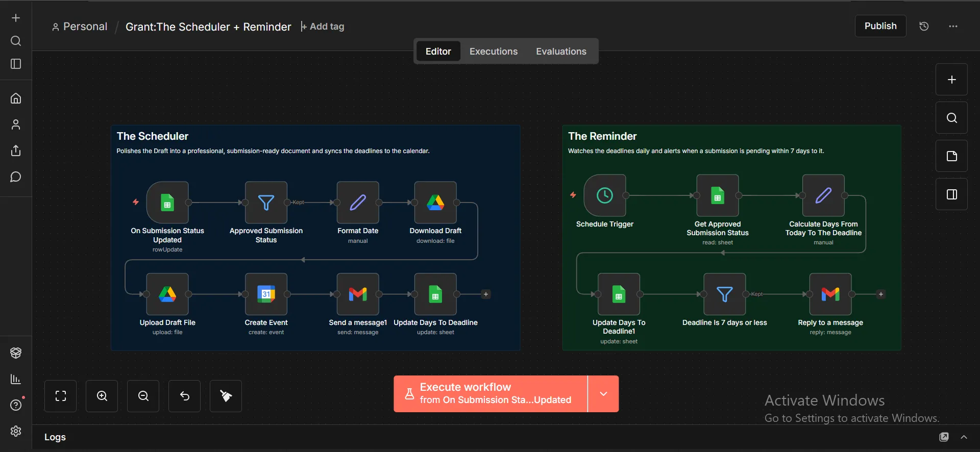Image resolution: width=980 pixels, height=452 pixels.
Task: Select the Calculate Days From Today node
Action: [x=823, y=195]
